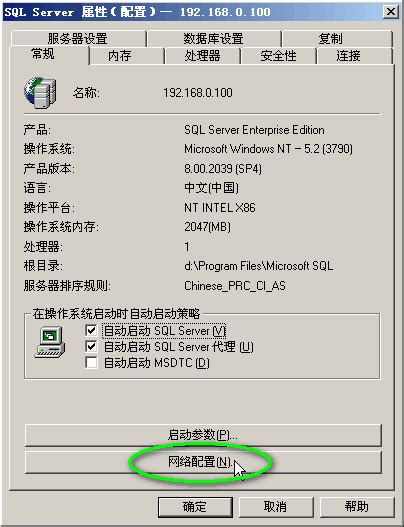Go to the 安全性 tab

click(278, 56)
